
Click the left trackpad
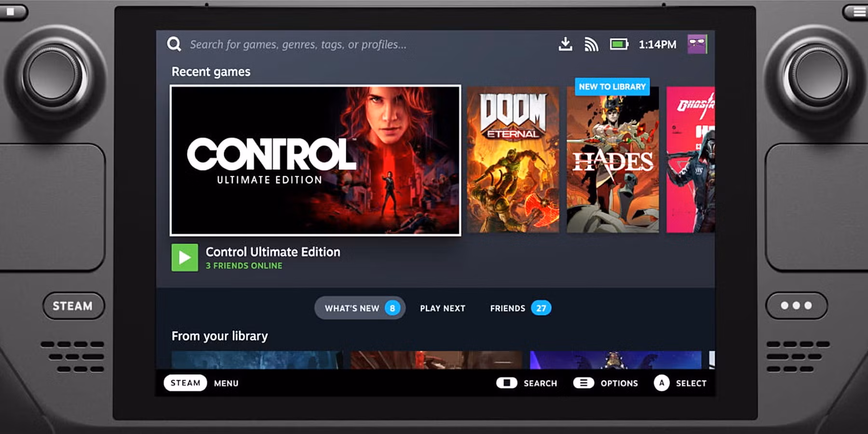pos(52,207)
